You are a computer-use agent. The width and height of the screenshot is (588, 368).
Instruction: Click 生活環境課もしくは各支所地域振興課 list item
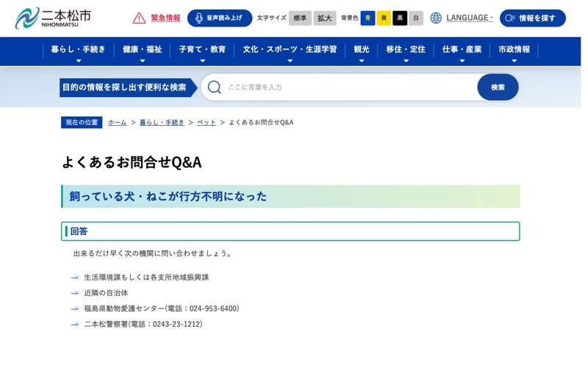(x=146, y=277)
